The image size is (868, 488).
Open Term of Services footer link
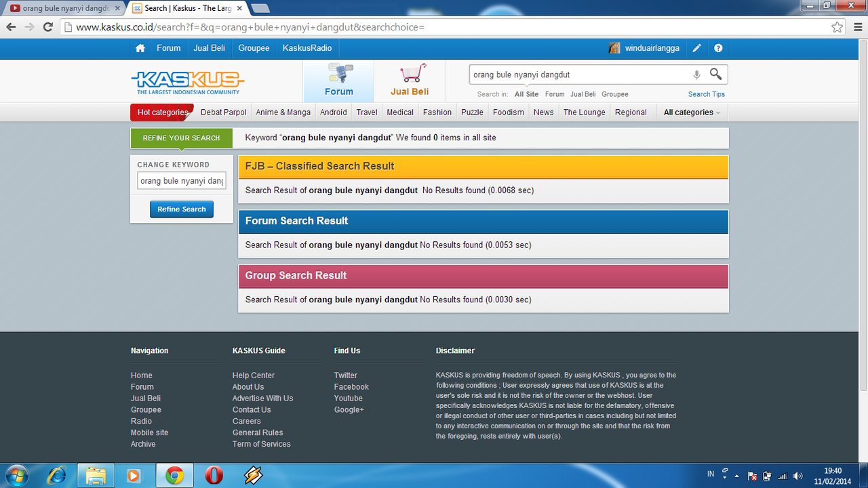coord(262,444)
